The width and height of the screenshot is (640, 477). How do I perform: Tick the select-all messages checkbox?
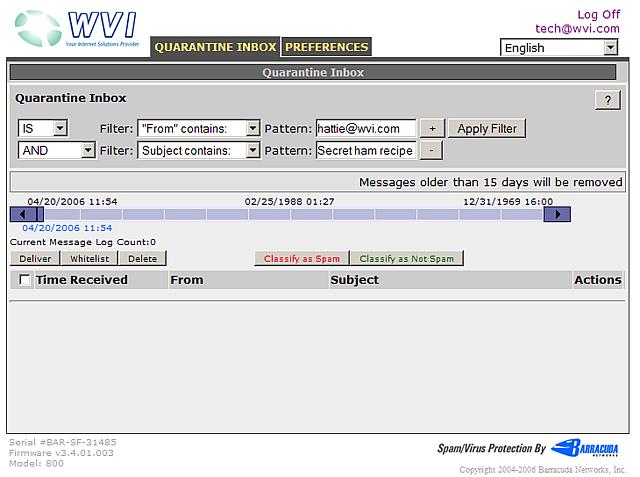point(24,280)
